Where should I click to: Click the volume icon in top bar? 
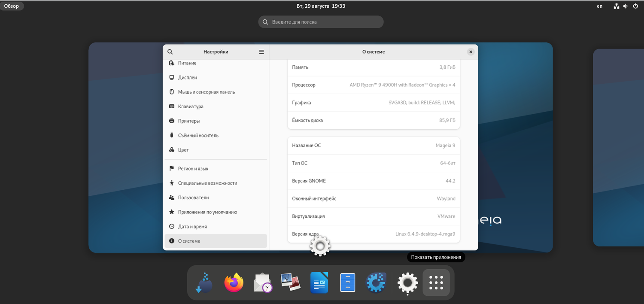click(x=626, y=6)
